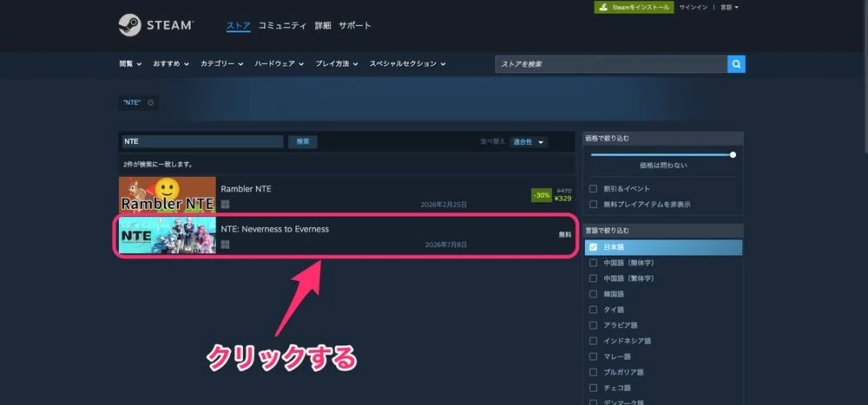Expand the ハードウェア menu
Viewport: 868px width, 405px height.
pyautogui.click(x=279, y=64)
